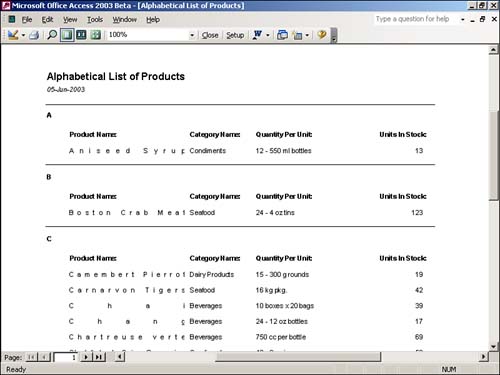Go to the first page
This screenshot has width=500, height=375.
click(x=31, y=357)
